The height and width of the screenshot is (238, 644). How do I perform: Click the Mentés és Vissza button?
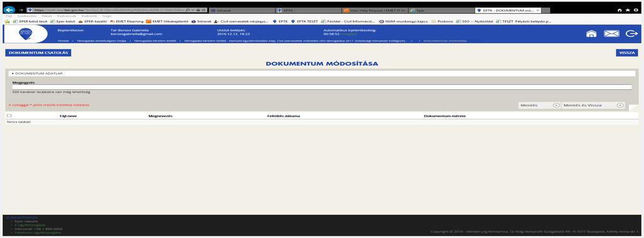pyautogui.click(x=593, y=105)
